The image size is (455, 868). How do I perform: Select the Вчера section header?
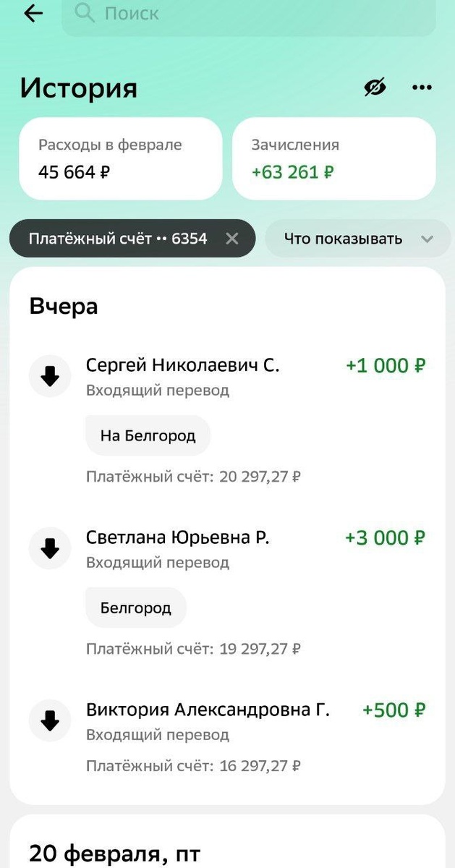pyautogui.click(x=64, y=305)
